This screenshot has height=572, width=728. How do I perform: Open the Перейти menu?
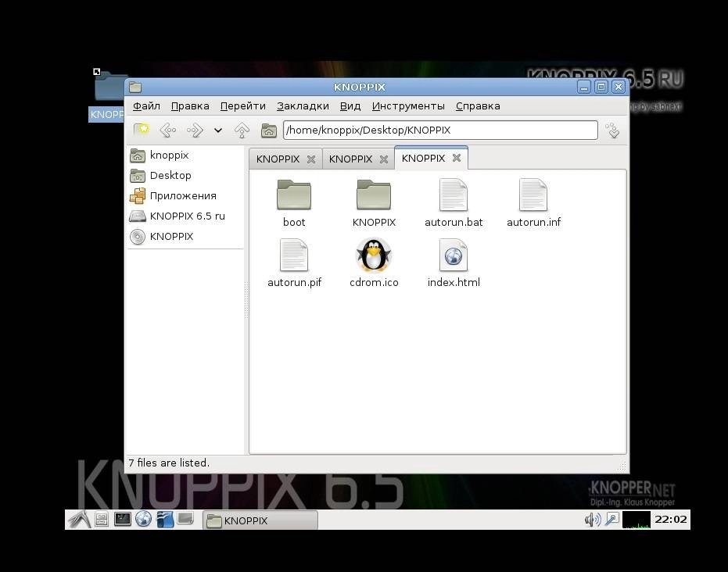(243, 105)
